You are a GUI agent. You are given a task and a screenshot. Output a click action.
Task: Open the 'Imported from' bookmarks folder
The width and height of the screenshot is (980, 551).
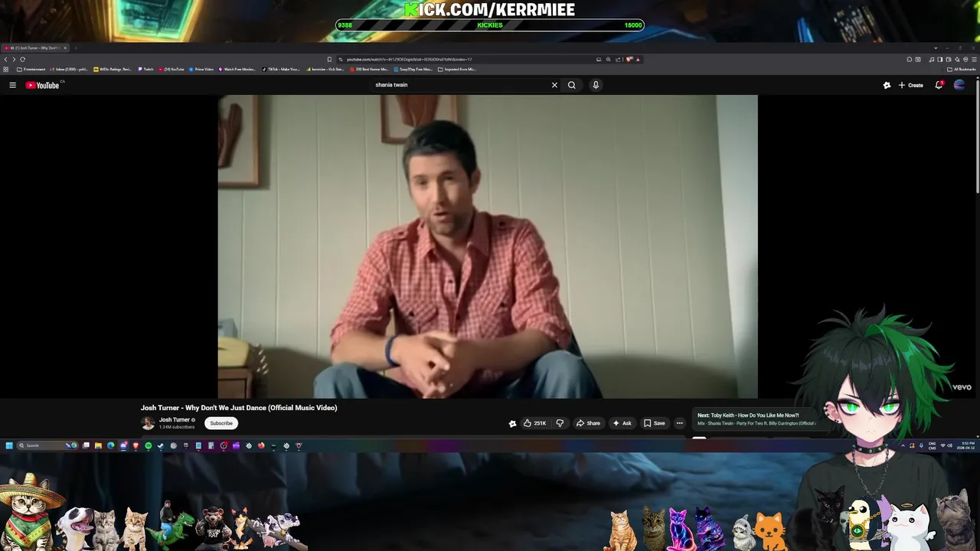click(457, 69)
